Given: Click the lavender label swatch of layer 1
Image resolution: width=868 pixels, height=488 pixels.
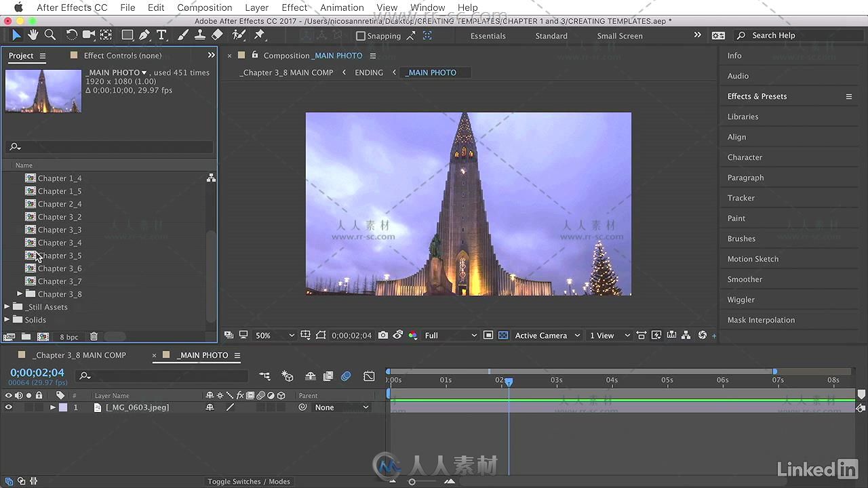Looking at the screenshot, I should pyautogui.click(x=63, y=408).
